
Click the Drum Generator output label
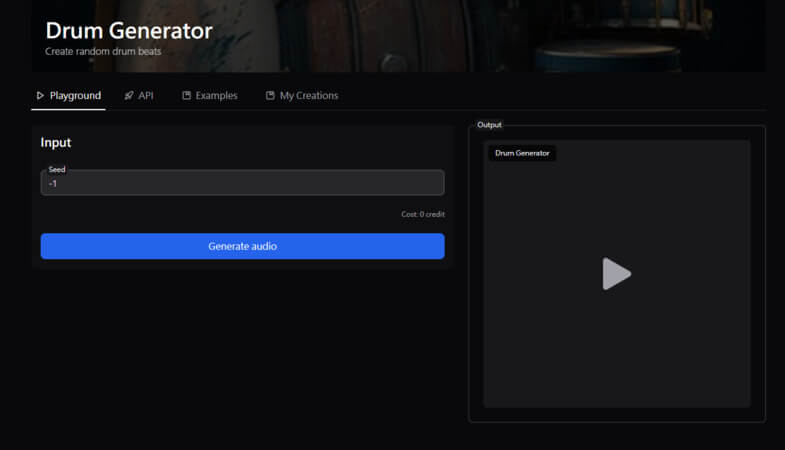coord(522,153)
